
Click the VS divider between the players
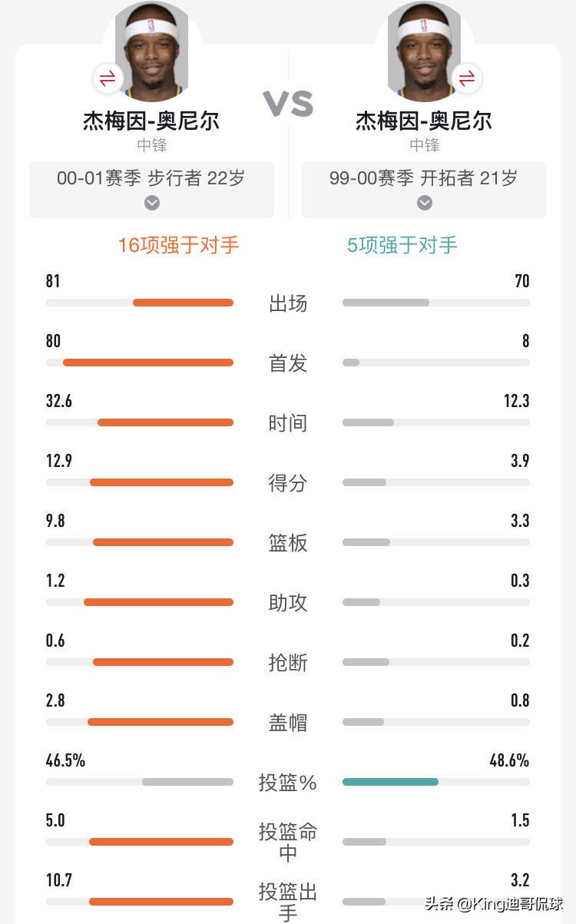click(x=288, y=101)
